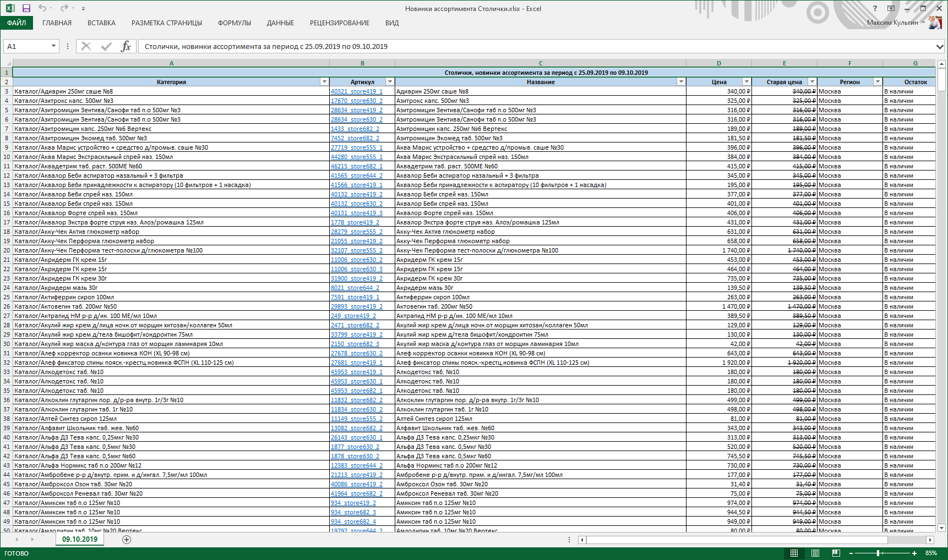Open link 27719_store555_1

[357, 147]
